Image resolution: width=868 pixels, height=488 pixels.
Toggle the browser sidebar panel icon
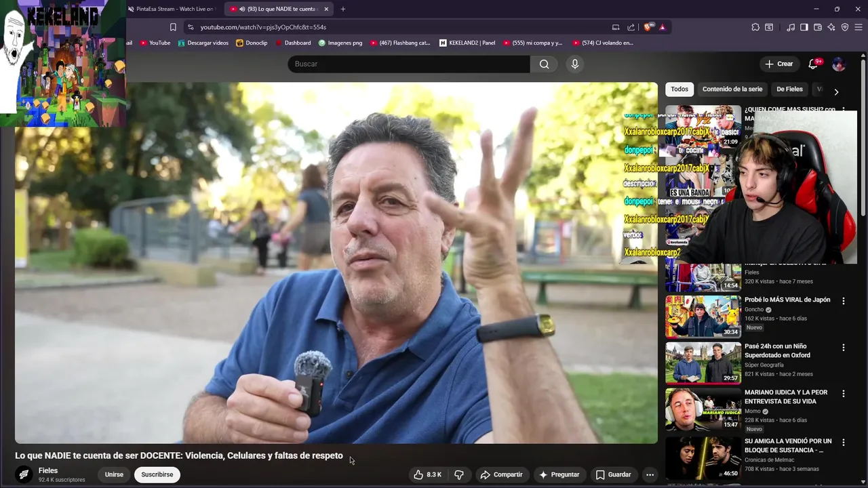(x=804, y=27)
